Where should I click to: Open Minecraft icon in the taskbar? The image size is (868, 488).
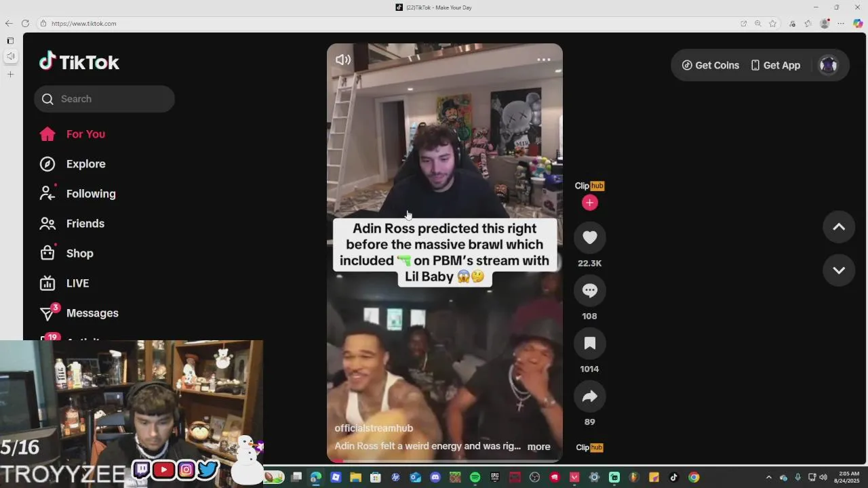455,477
